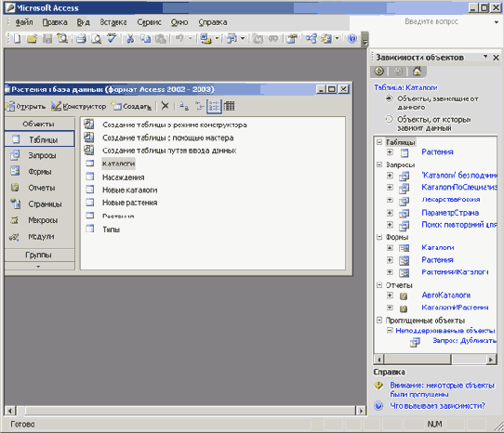Click the Print icon in main toolbar
Screen dimensions: 504x433
pos(81,39)
